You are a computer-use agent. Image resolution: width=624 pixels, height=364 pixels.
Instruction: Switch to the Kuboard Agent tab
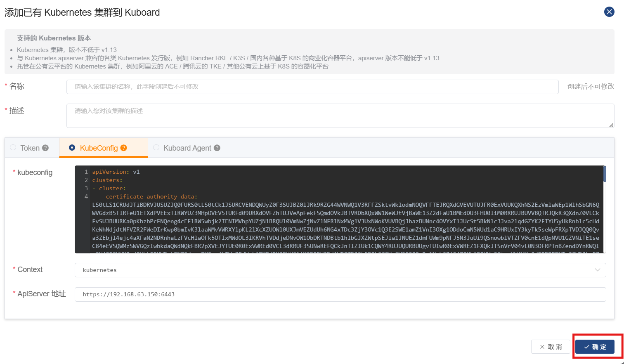pos(187,148)
